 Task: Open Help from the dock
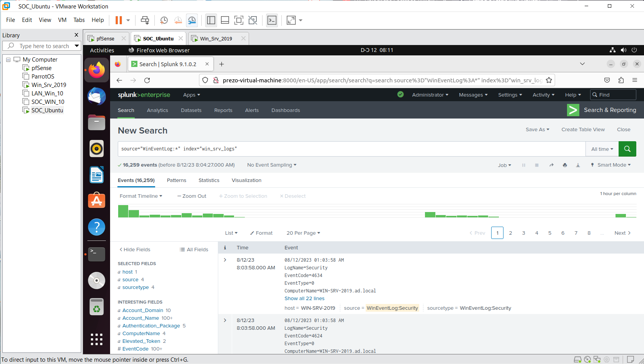click(97, 227)
